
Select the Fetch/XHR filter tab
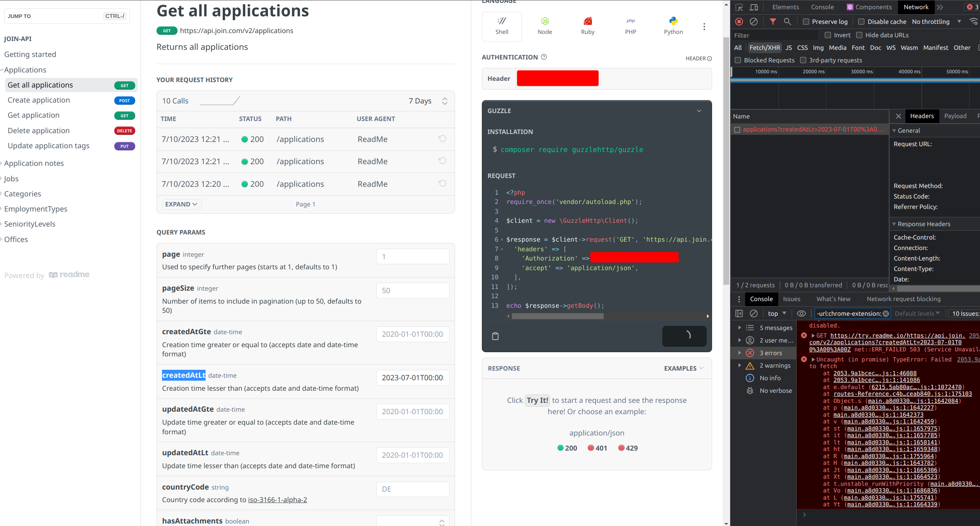[764, 48]
